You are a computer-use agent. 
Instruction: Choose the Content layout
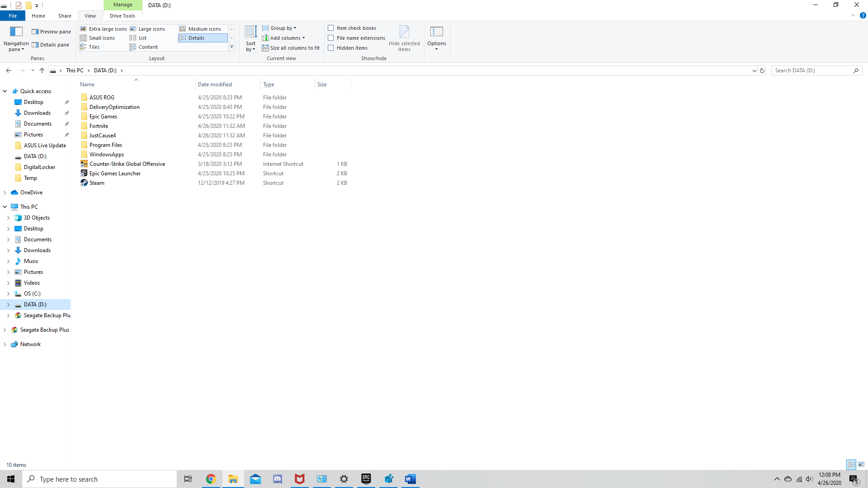[x=144, y=47]
